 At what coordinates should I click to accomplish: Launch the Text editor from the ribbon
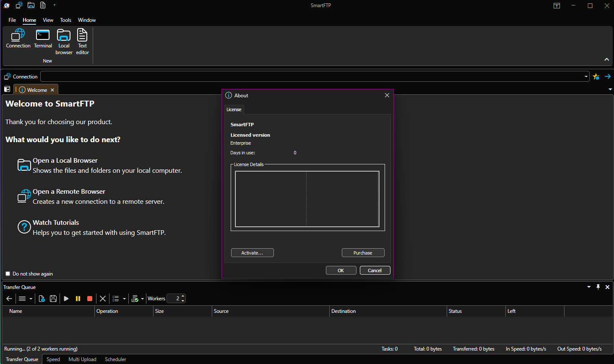pos(82,42)
